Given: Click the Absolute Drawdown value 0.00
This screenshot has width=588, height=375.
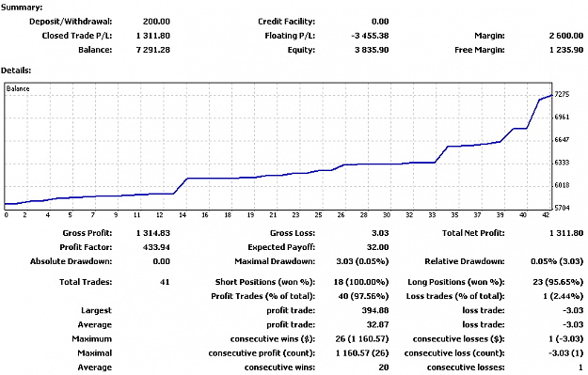Looking at the screenshot, I should (161, 261).
